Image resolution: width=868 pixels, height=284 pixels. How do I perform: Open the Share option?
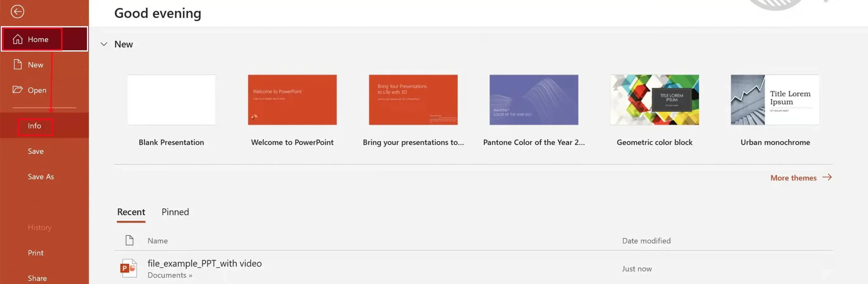(x=37, y=278)
